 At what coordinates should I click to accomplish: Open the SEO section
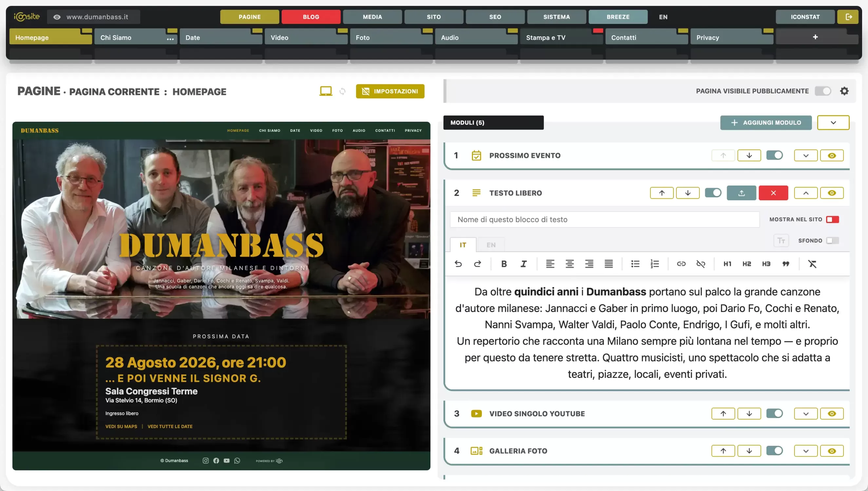click(x=495, y=17)
